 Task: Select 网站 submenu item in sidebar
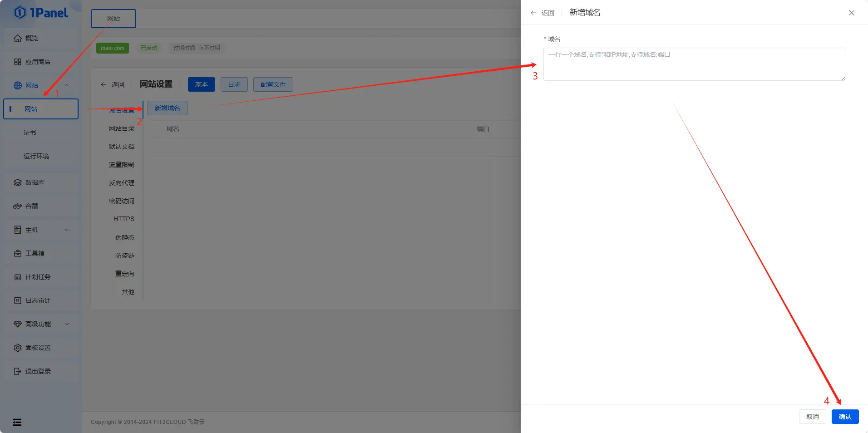tap(41, 109)
